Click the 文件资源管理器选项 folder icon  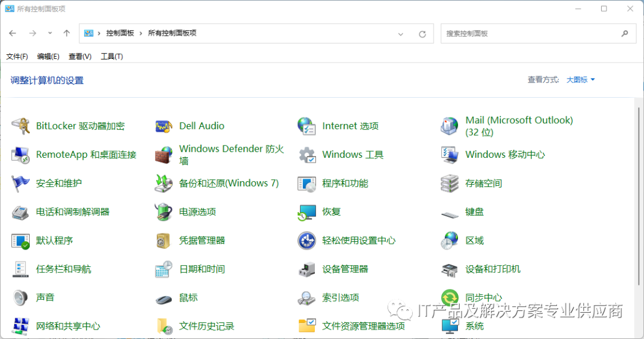(306, 326)
